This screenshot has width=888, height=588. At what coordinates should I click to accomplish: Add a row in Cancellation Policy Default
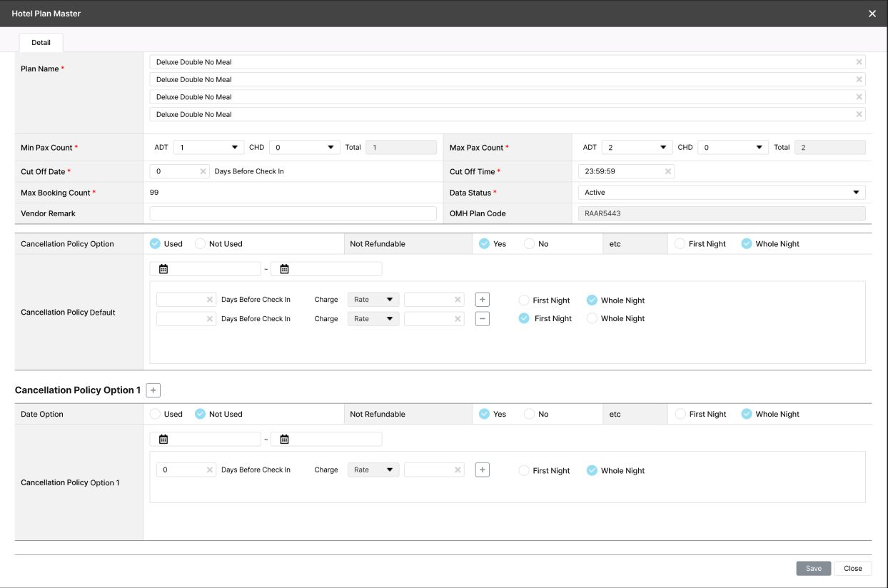pos(483,300)
